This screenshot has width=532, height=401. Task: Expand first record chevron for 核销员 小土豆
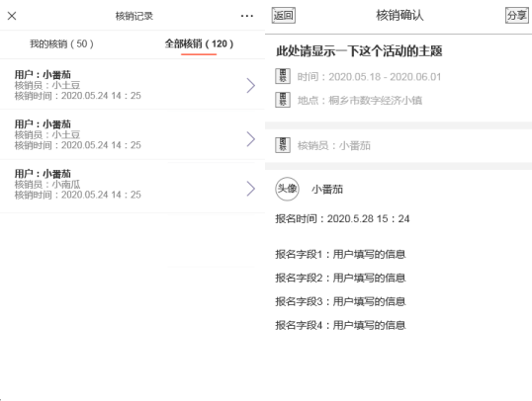pyautogui.click(x=251, y=85)
